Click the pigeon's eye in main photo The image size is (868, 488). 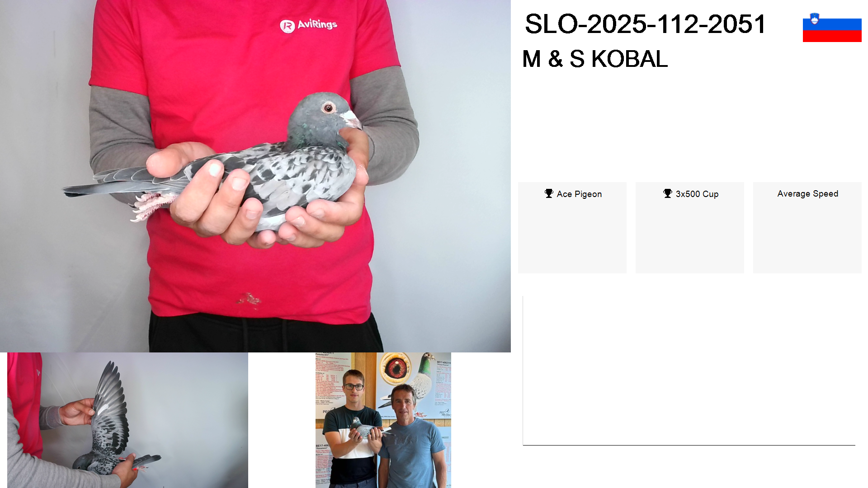(328, 108)
